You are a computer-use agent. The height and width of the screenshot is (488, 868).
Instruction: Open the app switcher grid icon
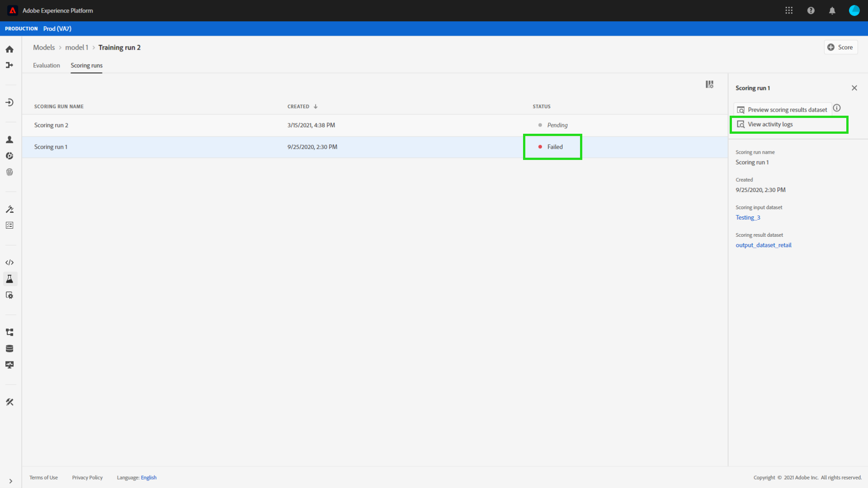(x=789, y=10)
